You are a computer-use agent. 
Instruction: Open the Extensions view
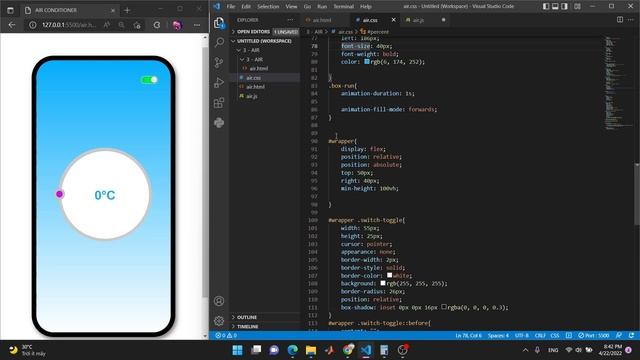coord(219,102)
